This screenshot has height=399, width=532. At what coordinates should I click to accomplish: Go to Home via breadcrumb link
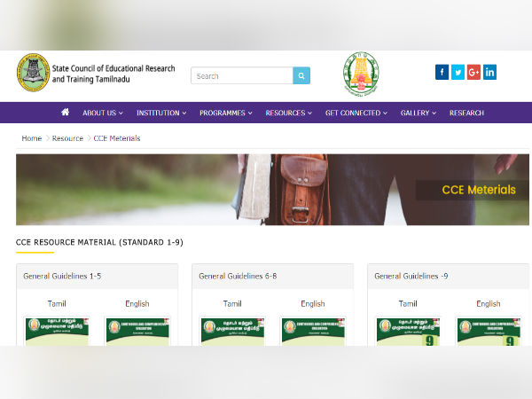32,138
